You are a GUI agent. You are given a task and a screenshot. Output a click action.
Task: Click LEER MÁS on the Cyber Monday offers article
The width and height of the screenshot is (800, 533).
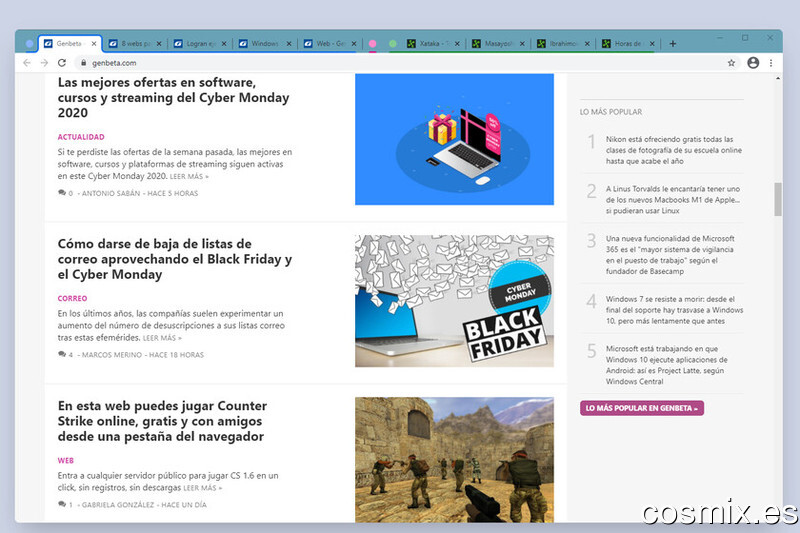[189, 176]
